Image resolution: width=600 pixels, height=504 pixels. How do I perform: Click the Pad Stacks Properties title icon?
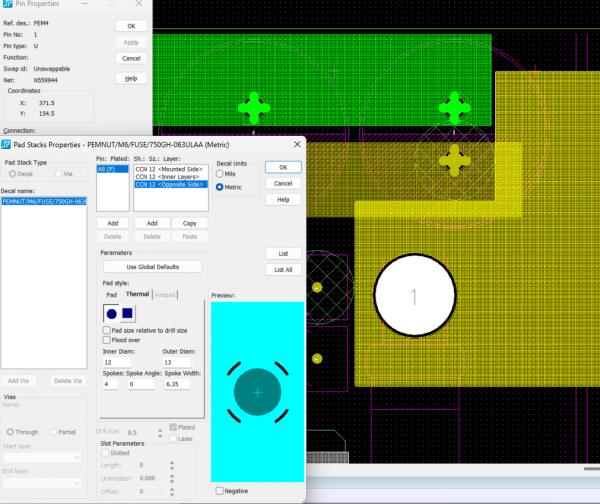click(7, 145)
